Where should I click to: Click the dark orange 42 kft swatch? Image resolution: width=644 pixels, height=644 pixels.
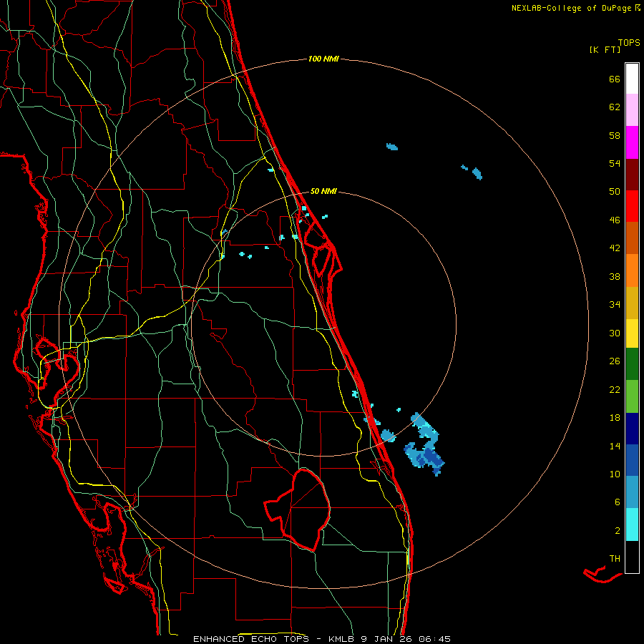(x=632, y=238)
